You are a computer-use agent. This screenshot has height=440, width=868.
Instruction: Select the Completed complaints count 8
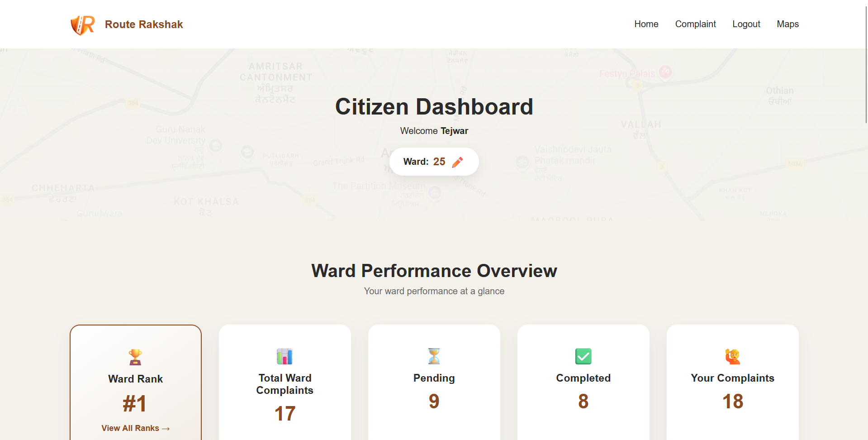[583, 401]
